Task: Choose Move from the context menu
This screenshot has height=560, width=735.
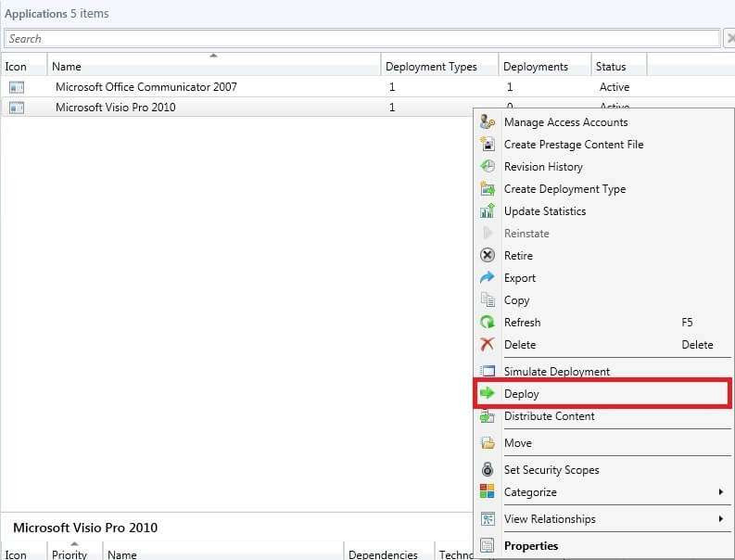Action: (x=603, y=443)
